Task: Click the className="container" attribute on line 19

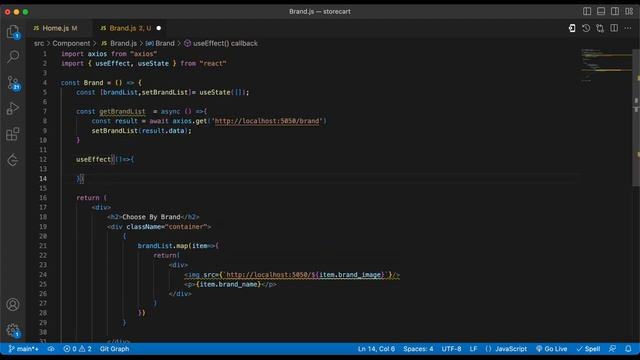Action: (167, 227)
